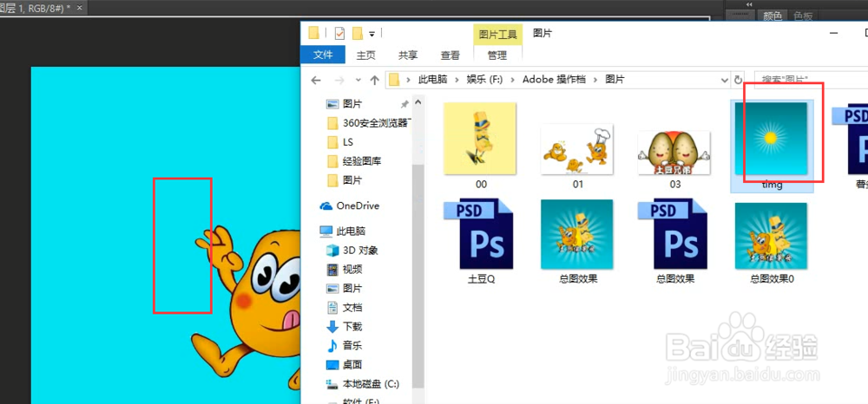Image resolution: width=868 pixels, height=404 pixels.
Task: Expand the chevron after 娱乐 (F:) in path
Action: coord(513,80)
